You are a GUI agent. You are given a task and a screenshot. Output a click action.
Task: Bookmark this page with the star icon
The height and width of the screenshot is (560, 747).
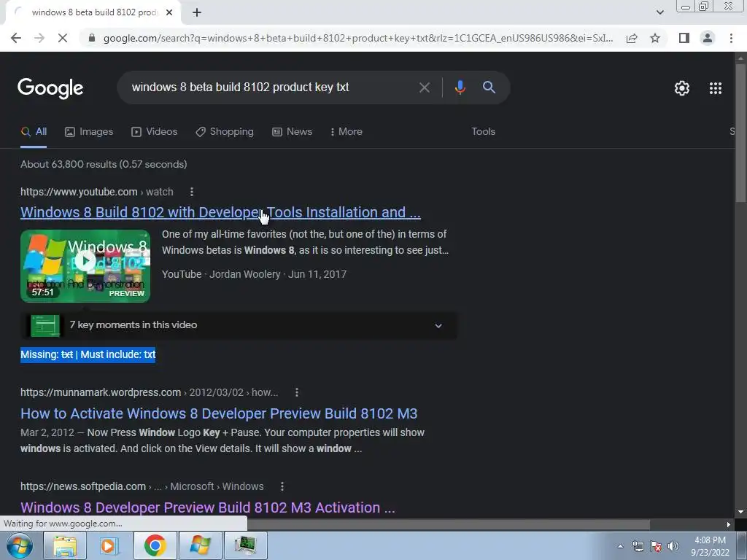tap(655, 38)
